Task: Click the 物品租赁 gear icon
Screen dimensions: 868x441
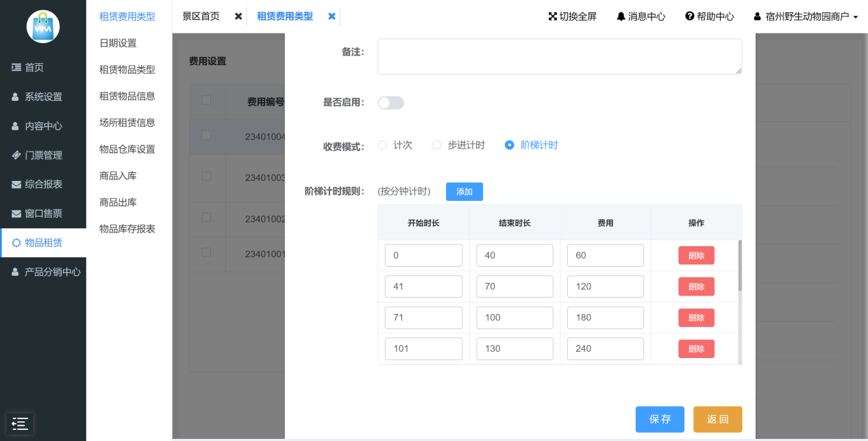Action: (x=16, y=243)
